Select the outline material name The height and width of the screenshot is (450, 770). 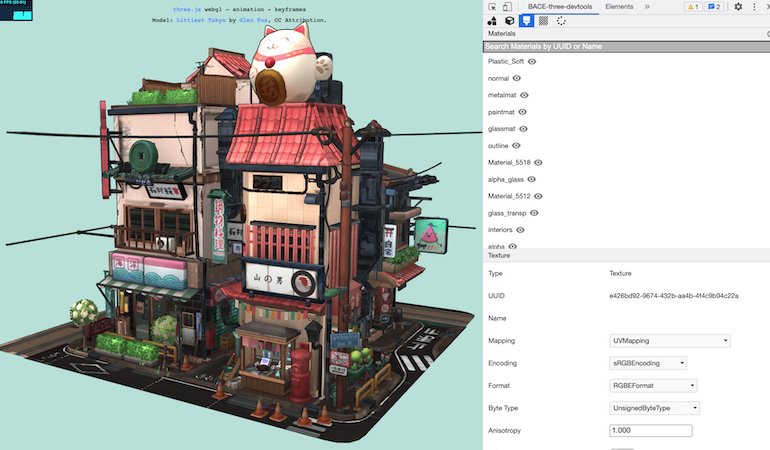coord(498,145)
